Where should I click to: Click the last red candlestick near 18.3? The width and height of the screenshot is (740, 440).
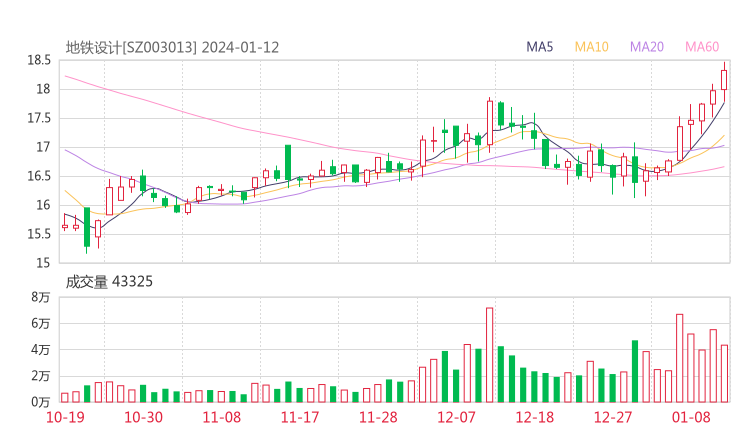click(x=724, y=80)
